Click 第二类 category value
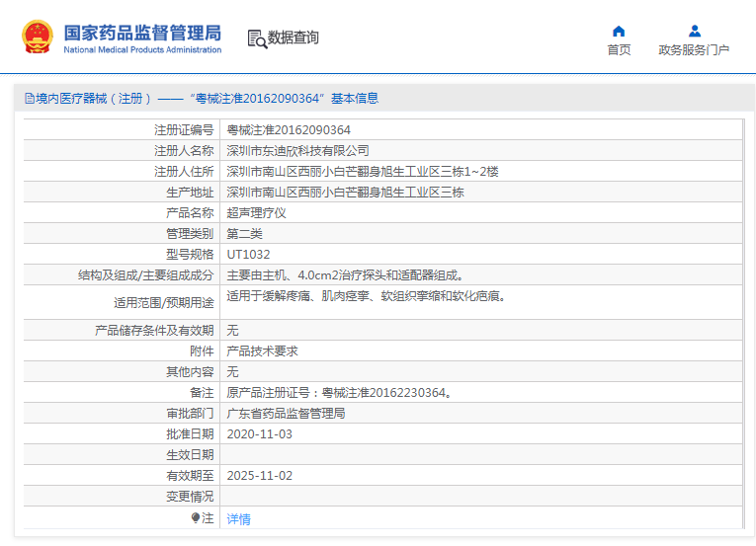Image resolution: width=756 pixels, height=546 pixels. (244, 234)
